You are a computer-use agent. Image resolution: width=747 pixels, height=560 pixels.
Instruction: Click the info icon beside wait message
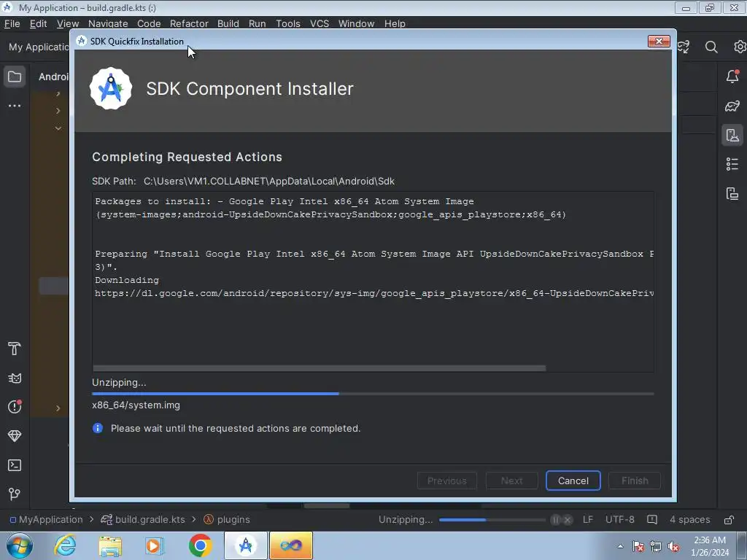click(98, 428)
